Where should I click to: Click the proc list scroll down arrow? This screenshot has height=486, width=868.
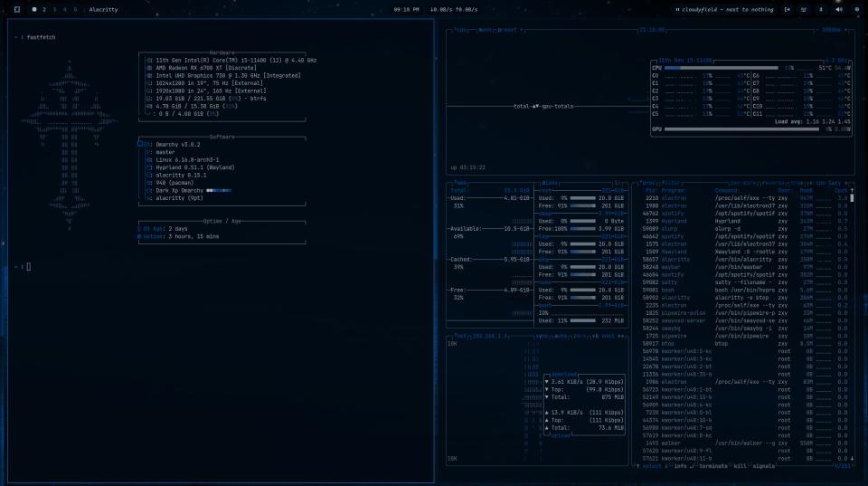(852, 459)
